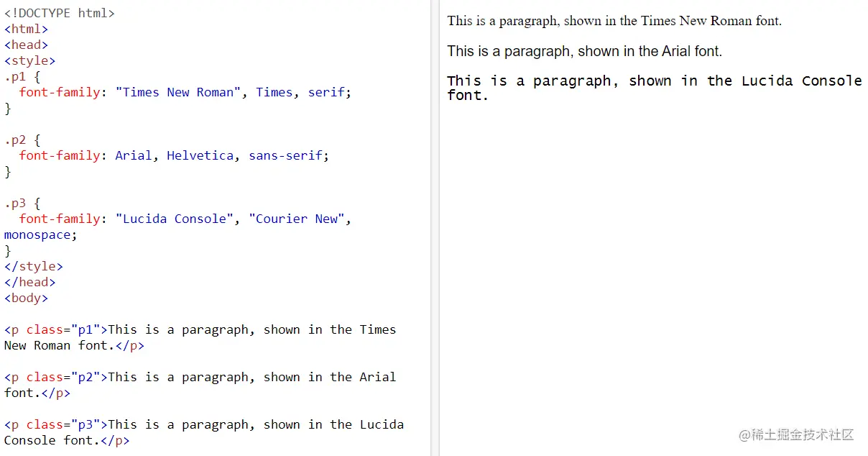Image resolution: width=868 pixels, height=456 pixels.
Task: Click the code line starting with <p class="p3">
Action: point(204,424)
